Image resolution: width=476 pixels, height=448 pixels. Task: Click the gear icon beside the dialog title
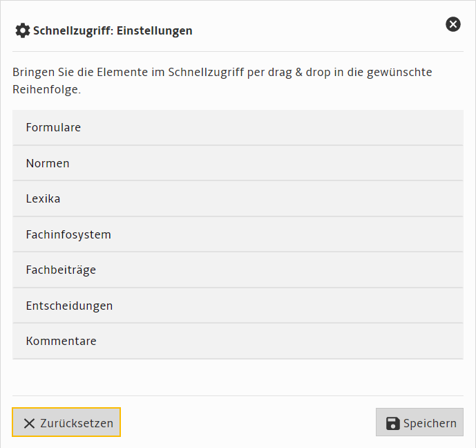22,30
